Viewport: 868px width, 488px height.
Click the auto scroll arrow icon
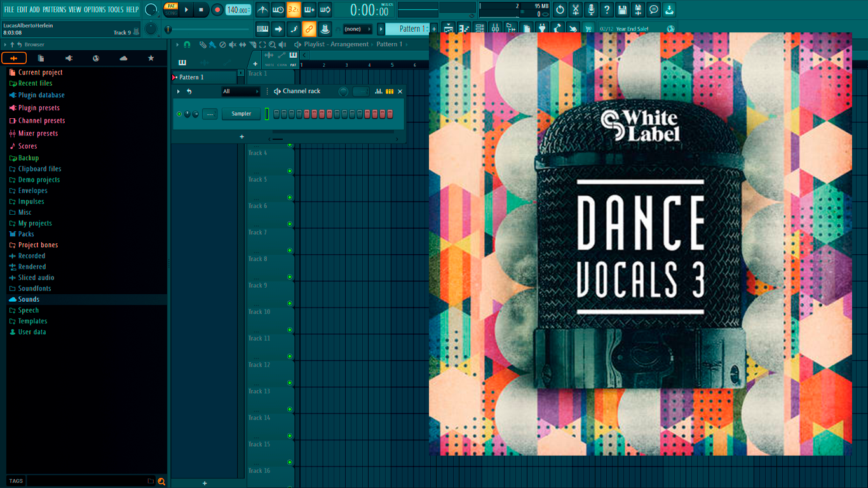278,29
